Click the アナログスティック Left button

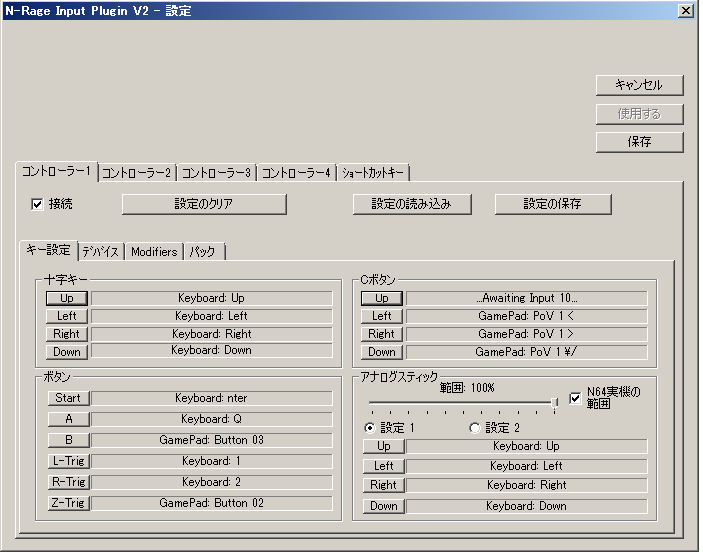click(384, 466)
